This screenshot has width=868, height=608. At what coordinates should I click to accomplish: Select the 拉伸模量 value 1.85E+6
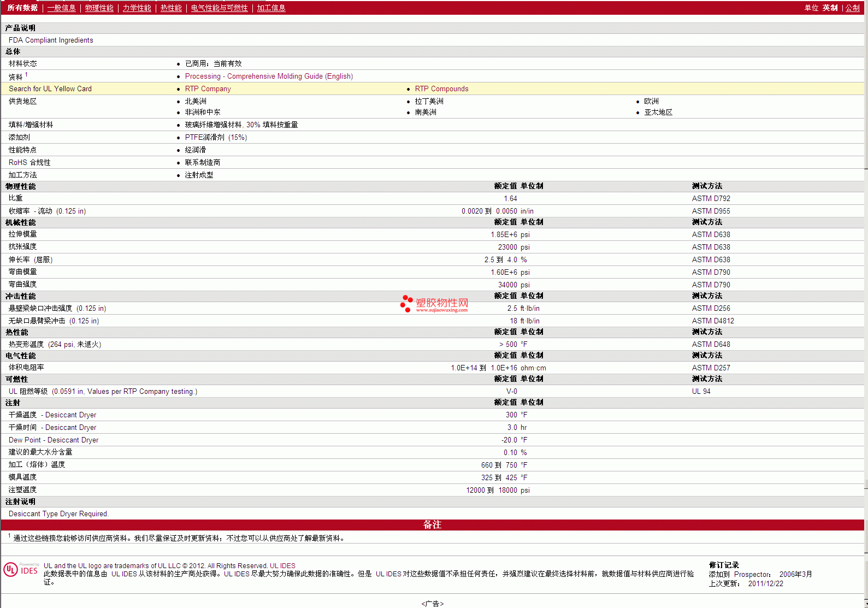coord(504,235)
